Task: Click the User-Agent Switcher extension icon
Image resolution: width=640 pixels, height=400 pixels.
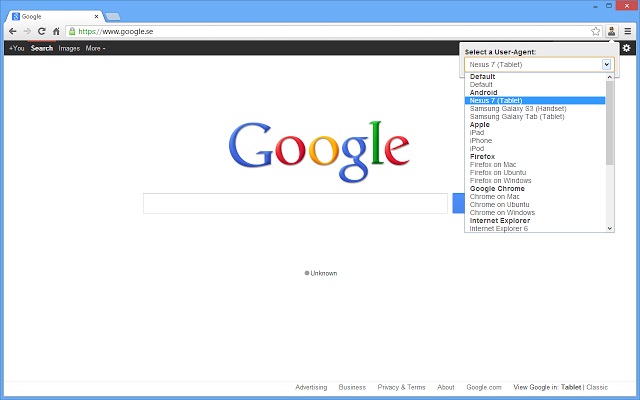Action: coord(611,31)
